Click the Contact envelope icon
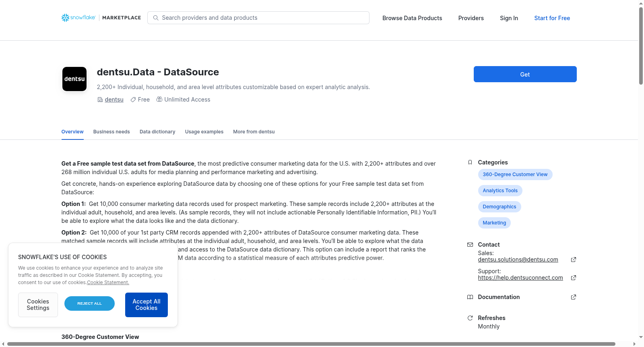 [x=470, y=245]
